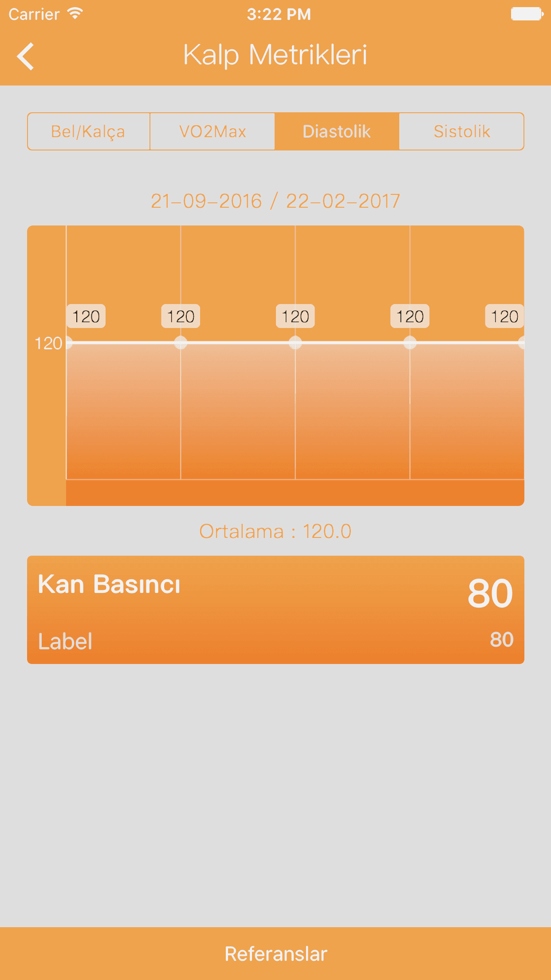Tap the large 80 value in card
551x980 pixels.
(490, 593)
